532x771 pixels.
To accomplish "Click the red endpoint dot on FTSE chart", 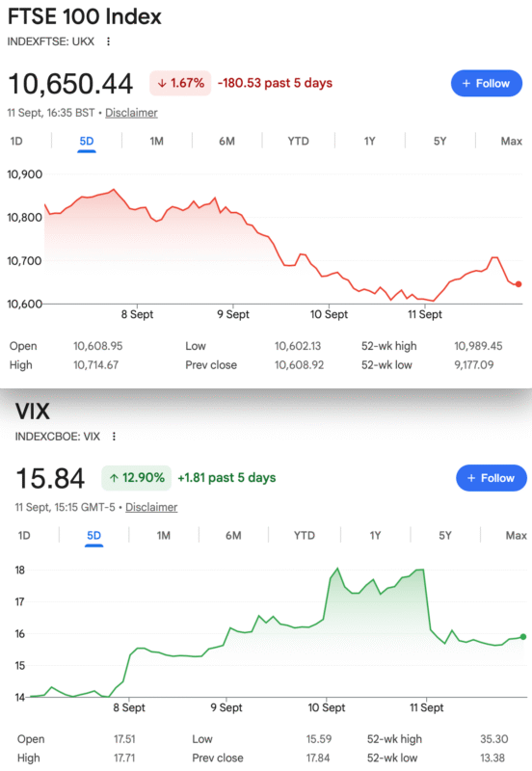I will [519, 284].
